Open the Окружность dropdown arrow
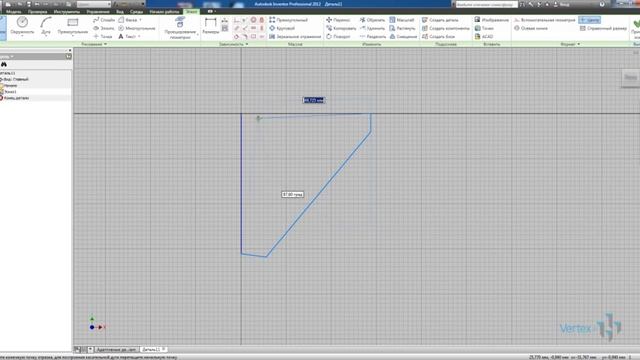Image resolution: width=640 pixels, height=360 pixels. (x=22, y=36)
